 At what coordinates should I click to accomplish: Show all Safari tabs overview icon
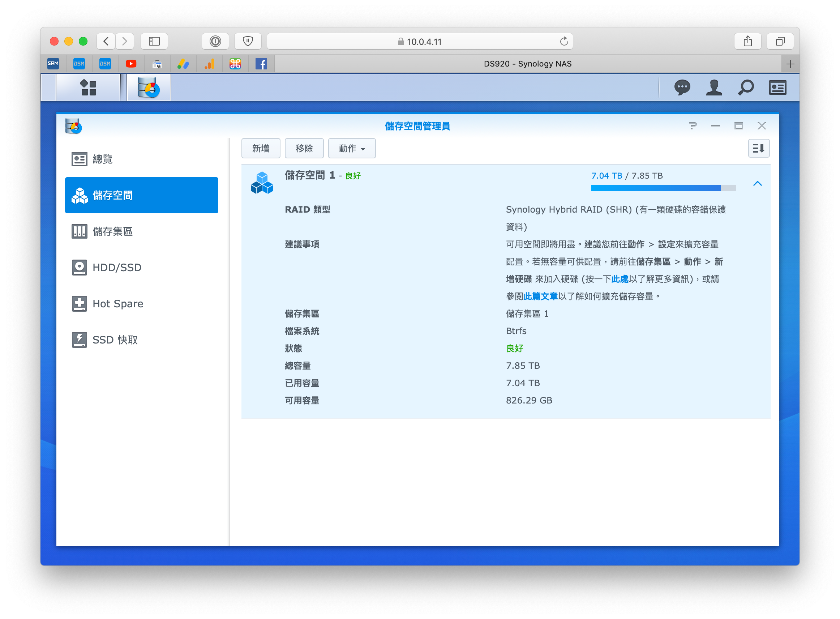pyautogui.click(x=780, y=41)
